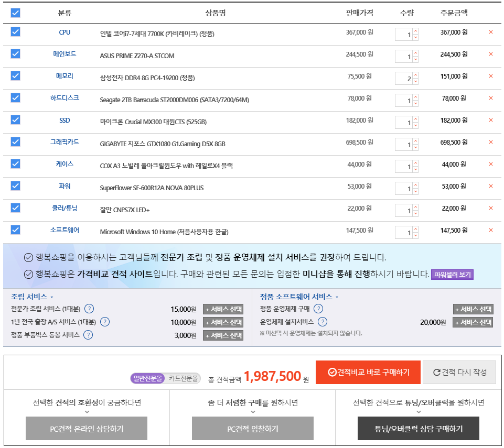
Task: Decrease 메모리 quantity with down arrow
Action: point(415,81)
